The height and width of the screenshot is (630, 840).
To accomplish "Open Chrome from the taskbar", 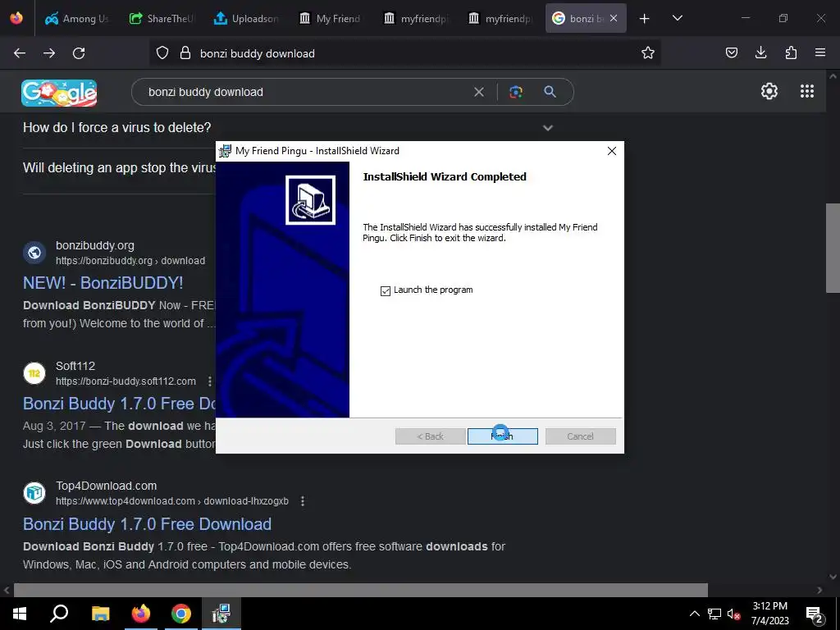I will coord(181,614).
